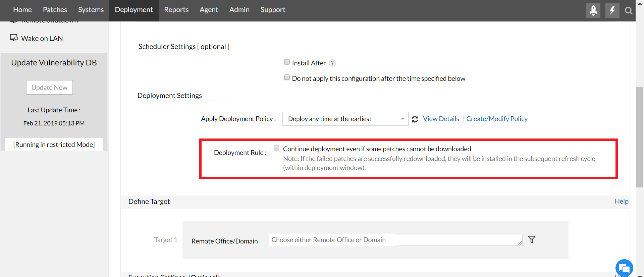Click the filter funnel icon
Screen dimensions: 644x277
532,239
